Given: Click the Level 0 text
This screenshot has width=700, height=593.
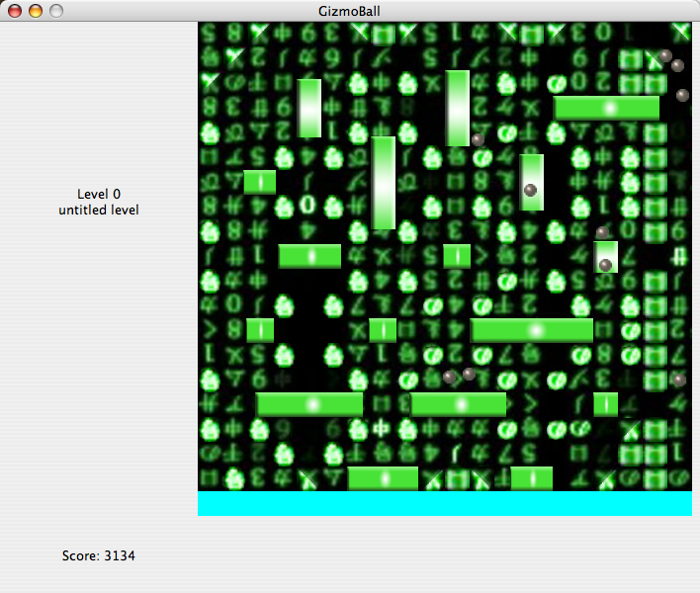Looking at the screenshot, I should pos(99,194).
